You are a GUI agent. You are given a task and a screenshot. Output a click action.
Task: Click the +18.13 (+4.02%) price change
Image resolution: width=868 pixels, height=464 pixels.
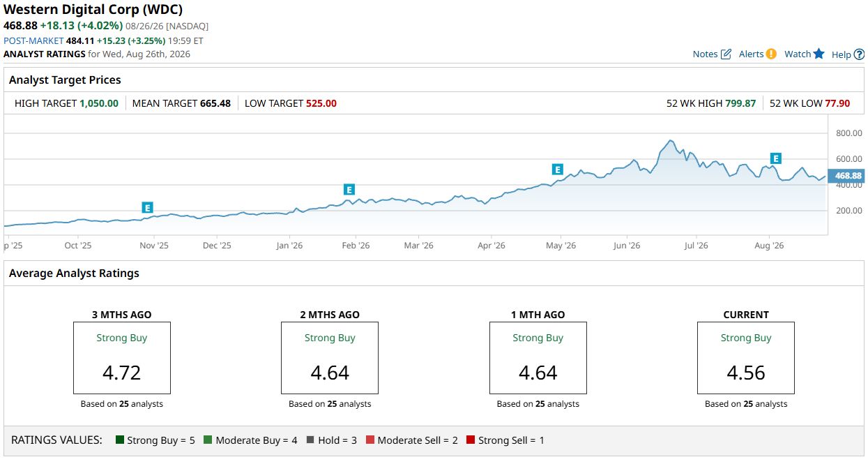pyautogui.click(x=82, y=25)
